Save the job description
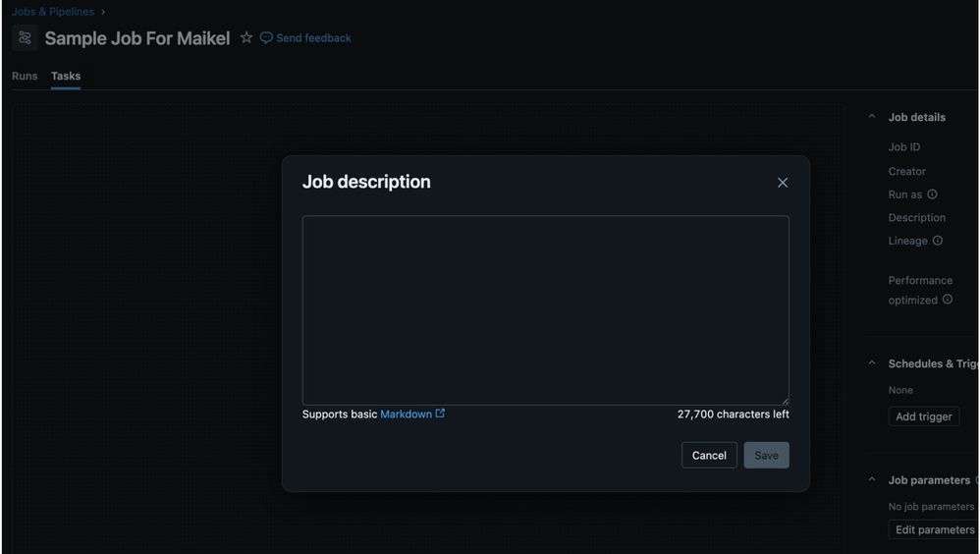 [x=766, y=455]
